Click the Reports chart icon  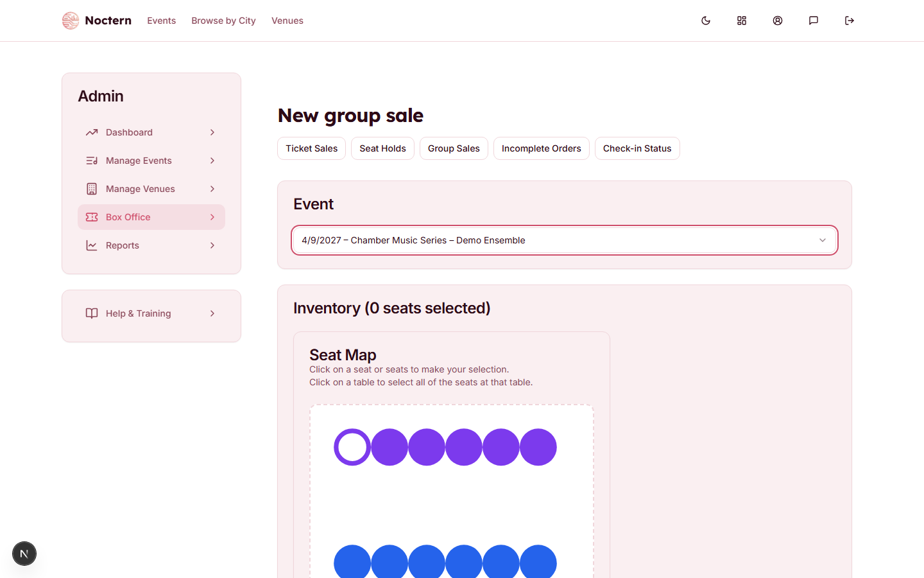92,245
